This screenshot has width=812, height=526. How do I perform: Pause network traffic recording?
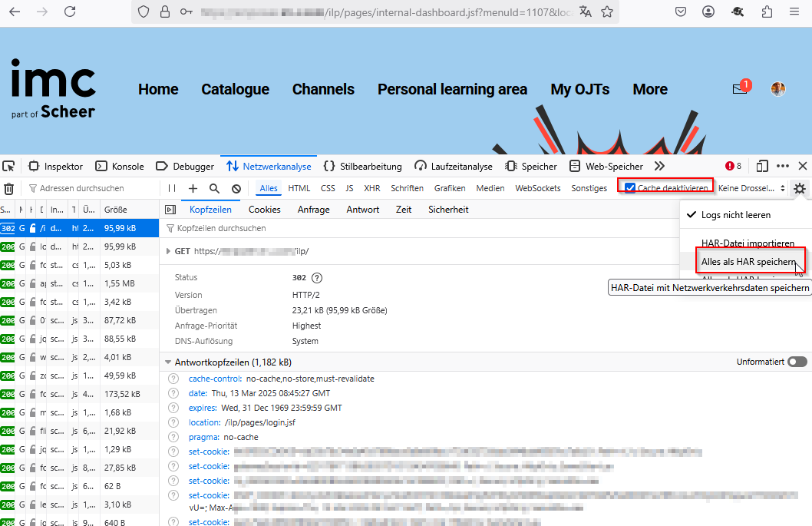(171, 188)
